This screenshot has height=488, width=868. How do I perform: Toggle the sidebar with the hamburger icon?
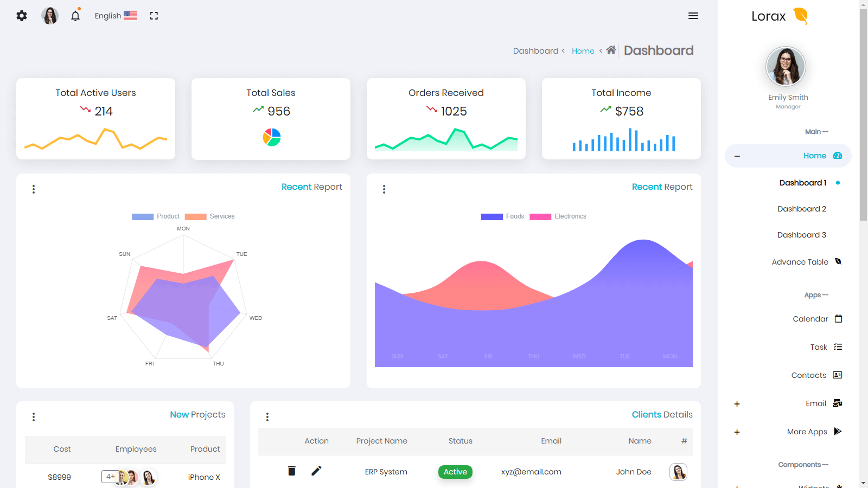[x=693, y=16]
